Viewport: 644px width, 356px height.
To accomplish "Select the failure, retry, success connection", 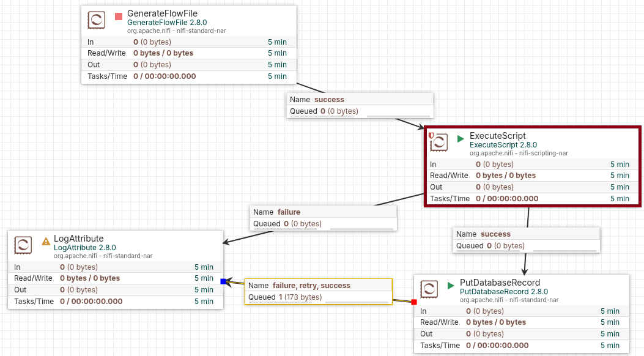I will coord(318,292).
